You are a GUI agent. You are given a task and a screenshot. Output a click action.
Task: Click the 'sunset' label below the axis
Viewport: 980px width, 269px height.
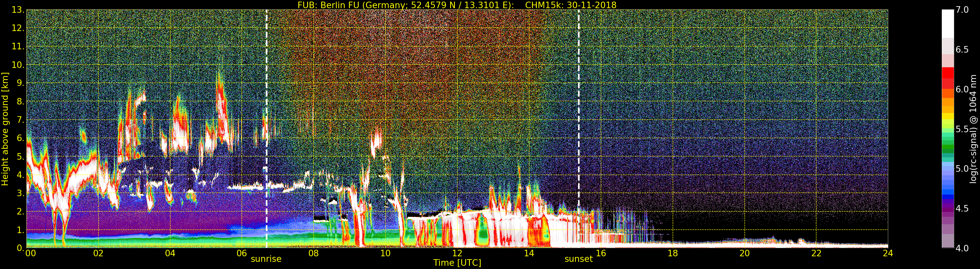click(579, 259)
